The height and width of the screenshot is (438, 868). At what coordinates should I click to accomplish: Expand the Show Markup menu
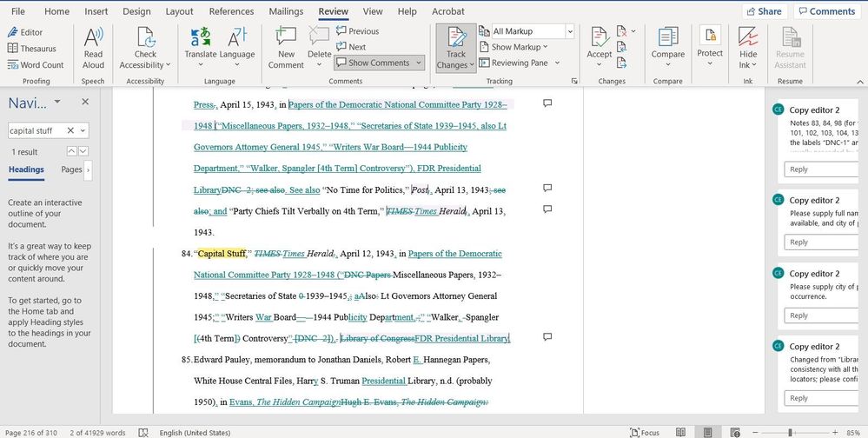pos(514,47)
